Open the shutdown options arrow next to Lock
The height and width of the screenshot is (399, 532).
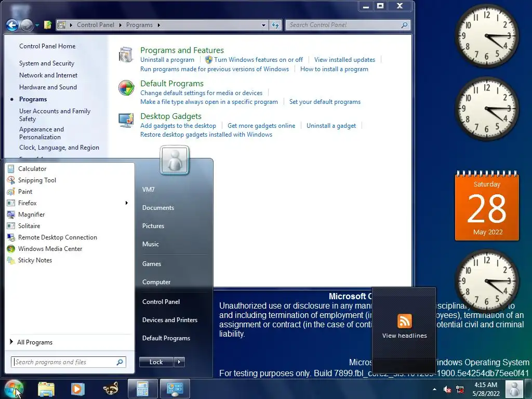click(x=179, y=362)
